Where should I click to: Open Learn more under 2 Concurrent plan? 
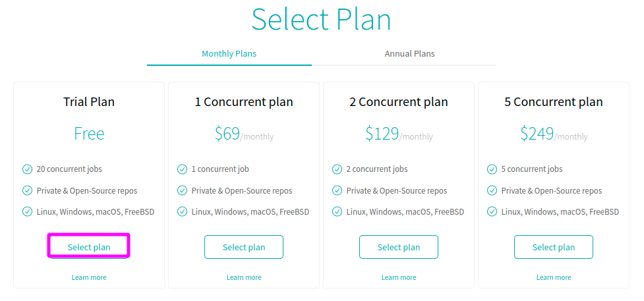pyautogui.click(x=399, y=277)
